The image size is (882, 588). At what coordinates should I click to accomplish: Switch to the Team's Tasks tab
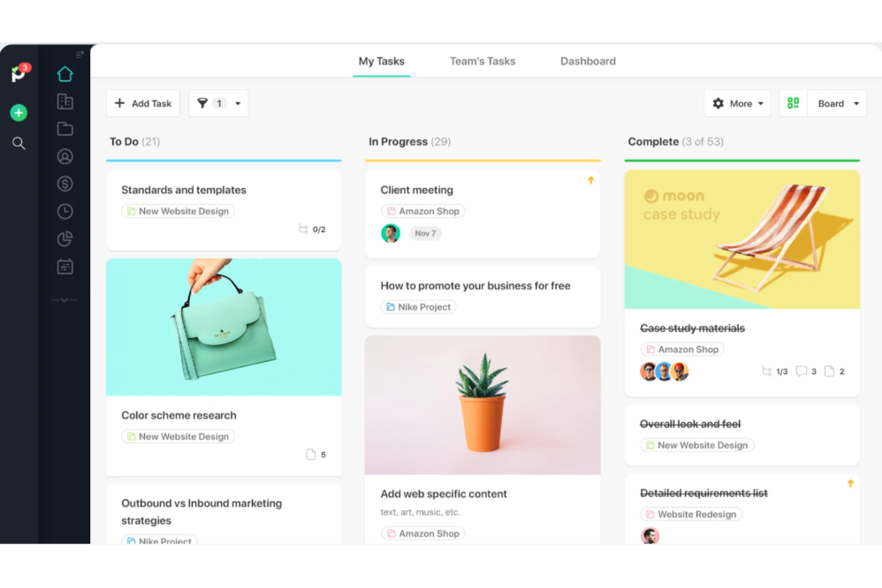coord(483,61)
